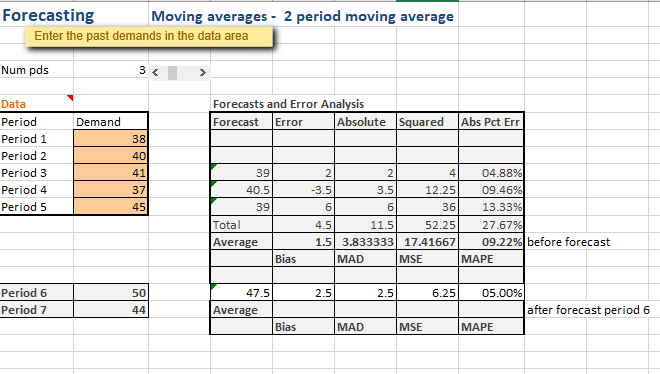This screenshot has height=374, width=660.
Task: Select the percent error cell 09.46%
Action: pos(491,190)
